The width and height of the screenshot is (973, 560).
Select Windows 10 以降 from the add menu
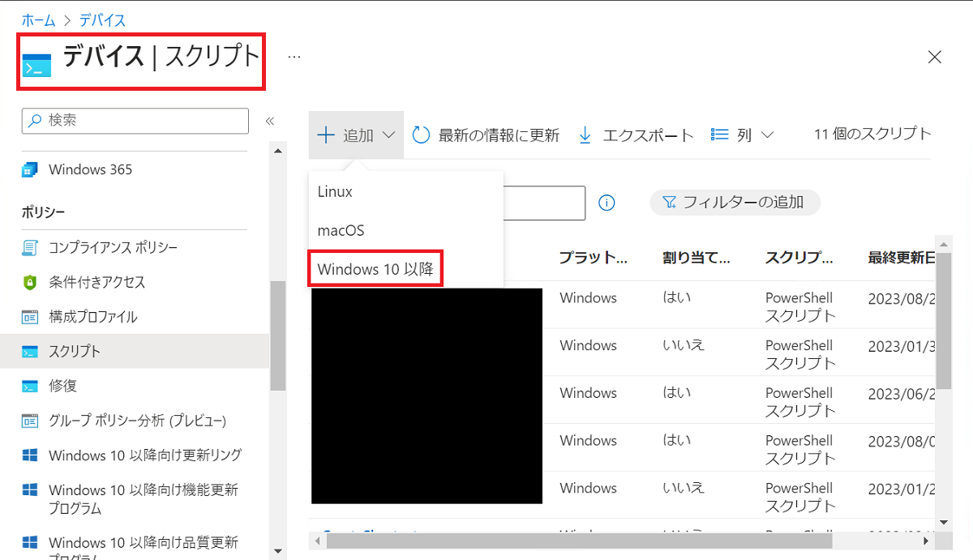point(375,269)
